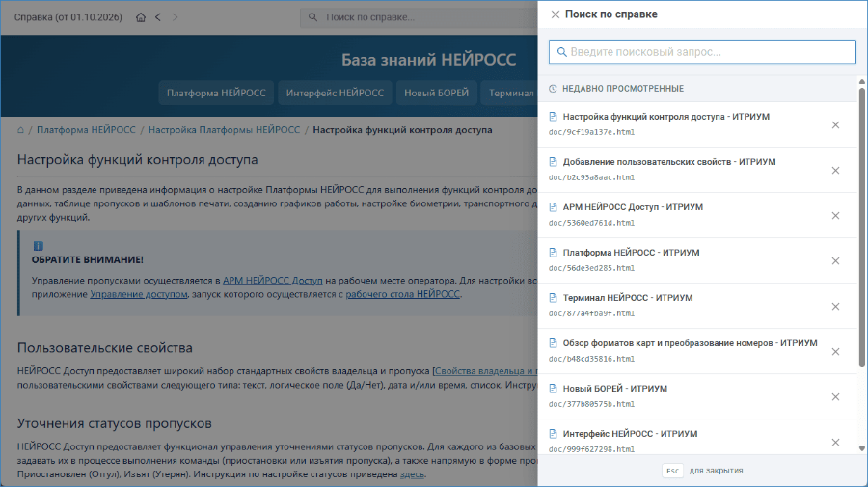
Task: Click the top bar Поиск по справке field
Action: pos(420,17)
